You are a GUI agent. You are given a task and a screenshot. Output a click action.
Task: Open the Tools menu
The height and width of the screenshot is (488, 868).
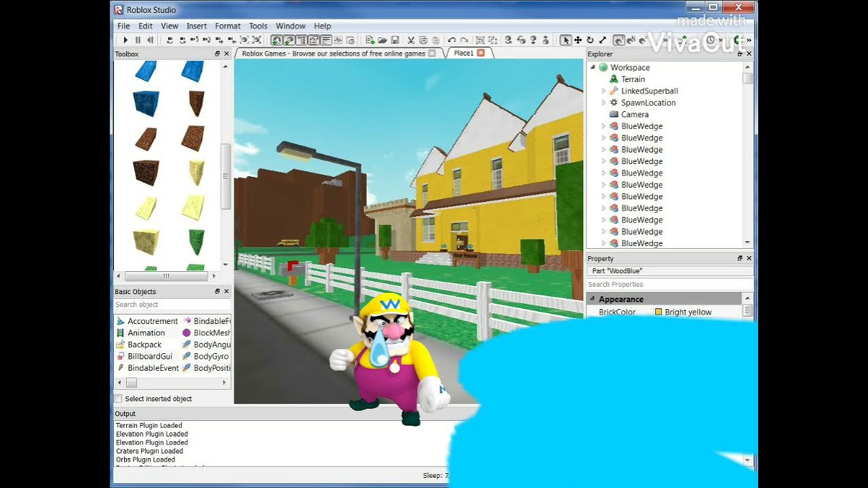click(x=258, y=26)
